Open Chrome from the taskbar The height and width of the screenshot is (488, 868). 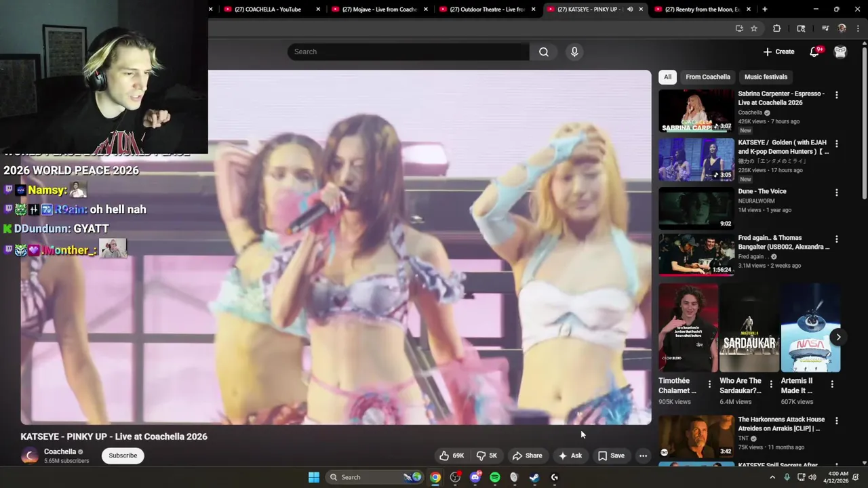click(x=435, y=477)
